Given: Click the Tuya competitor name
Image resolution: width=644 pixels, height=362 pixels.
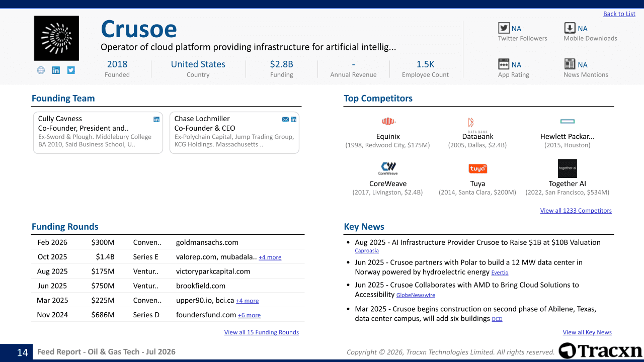Looking at the screenshot, I should [477, 184].
